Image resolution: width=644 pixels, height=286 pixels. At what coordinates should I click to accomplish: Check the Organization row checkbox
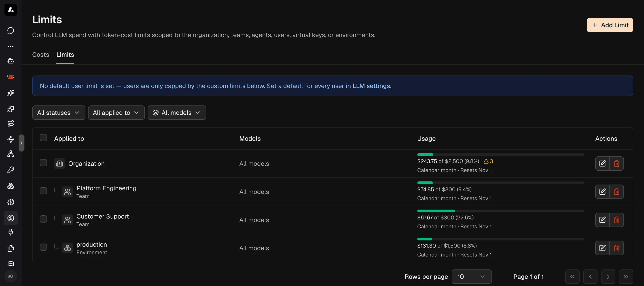(x=43, y=163)
